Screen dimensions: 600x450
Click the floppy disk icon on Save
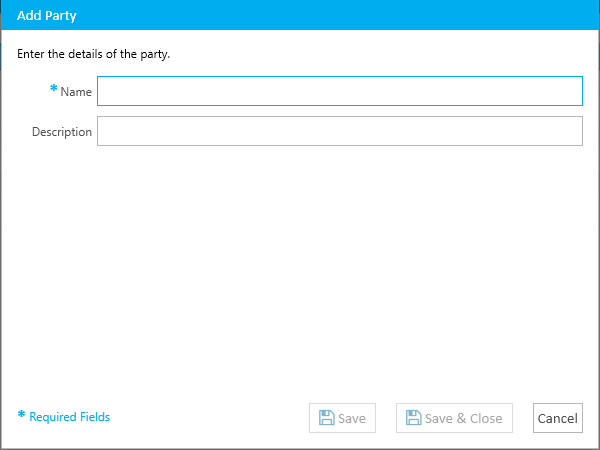[326, 418]
